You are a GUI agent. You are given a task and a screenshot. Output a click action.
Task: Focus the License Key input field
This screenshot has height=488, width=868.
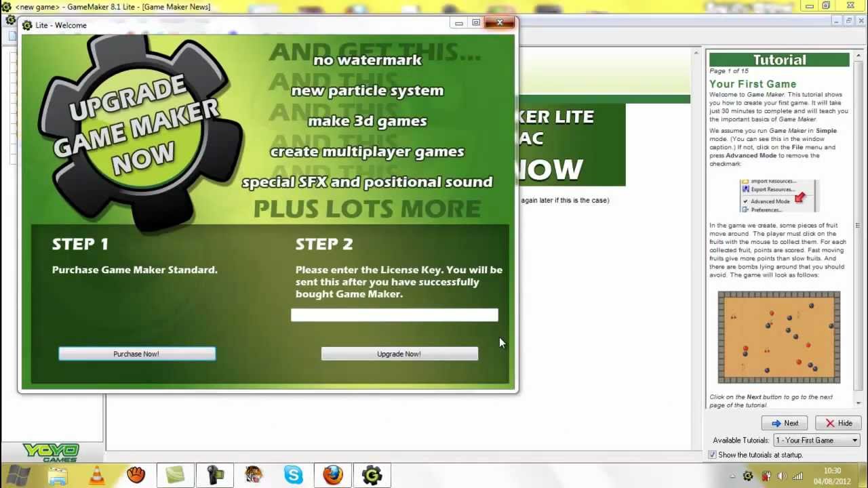point(395,315)
